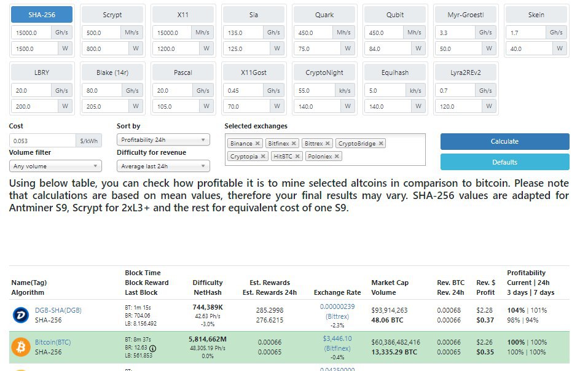588x371 pixels.
Task: Edit LBRY hash rate field
Action: click(31, 90)
